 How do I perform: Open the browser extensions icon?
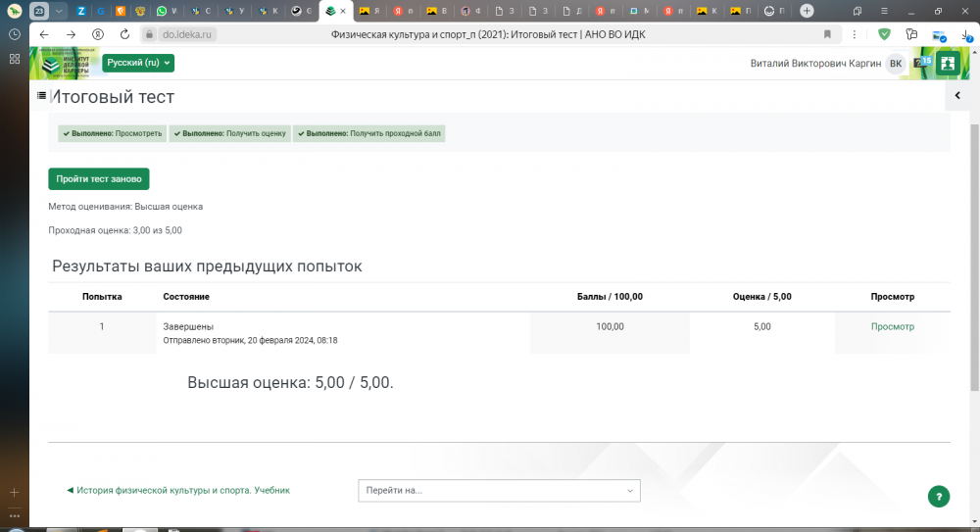tap(911, 34)
